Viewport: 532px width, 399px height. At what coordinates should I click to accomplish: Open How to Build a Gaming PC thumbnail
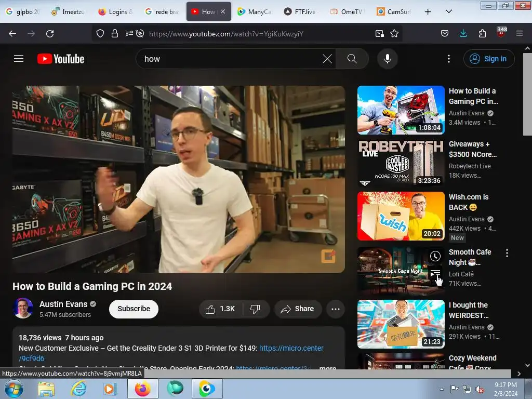401,110
